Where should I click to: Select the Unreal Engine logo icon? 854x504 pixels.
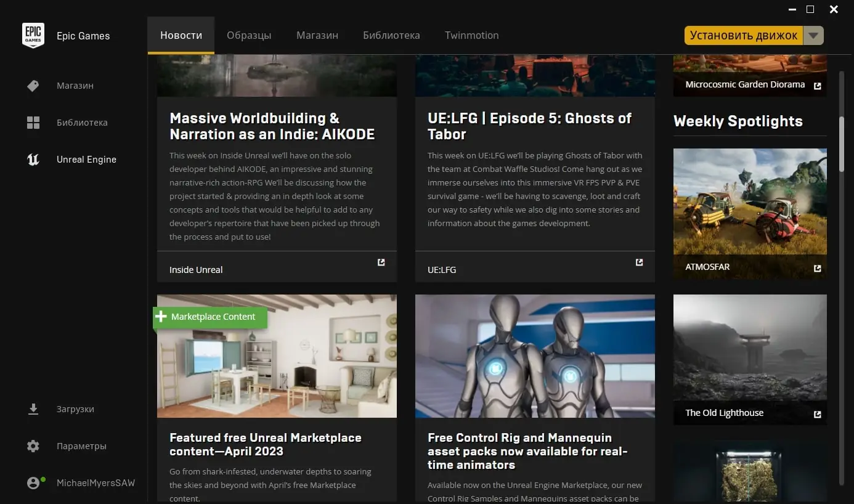(x=33, y=160)
